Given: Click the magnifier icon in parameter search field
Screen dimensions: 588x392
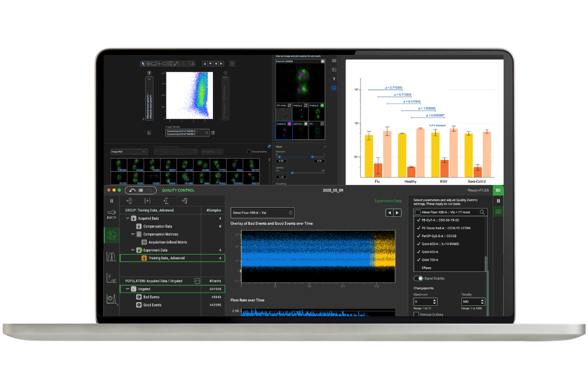Looking at the screenshot, I should point(482,212).
